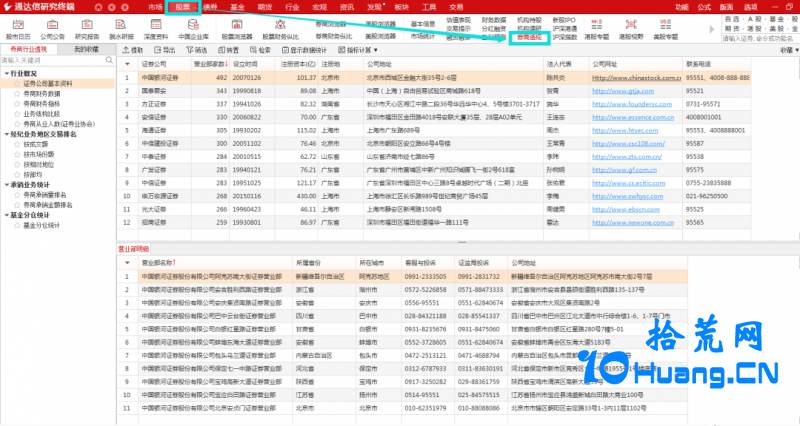Open the 股票浏览器 icon
The image size is (800, 426).
pos(237,25)
